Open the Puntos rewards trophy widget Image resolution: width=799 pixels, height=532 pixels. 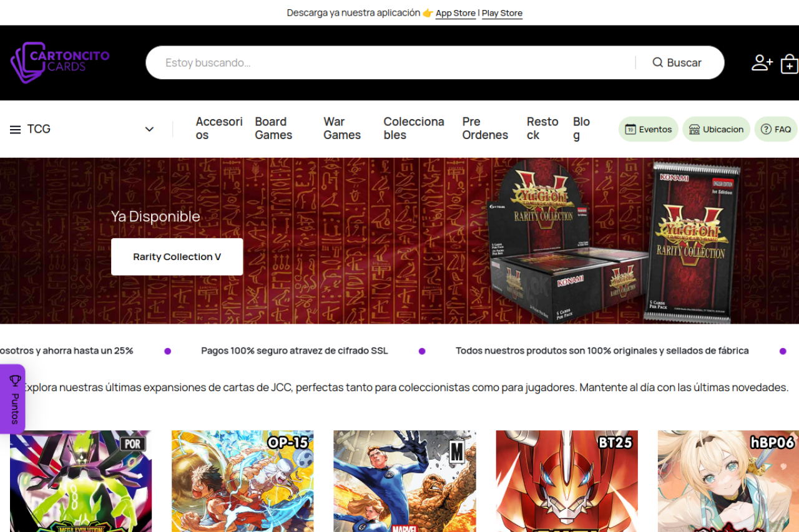[x=14, y=399]
